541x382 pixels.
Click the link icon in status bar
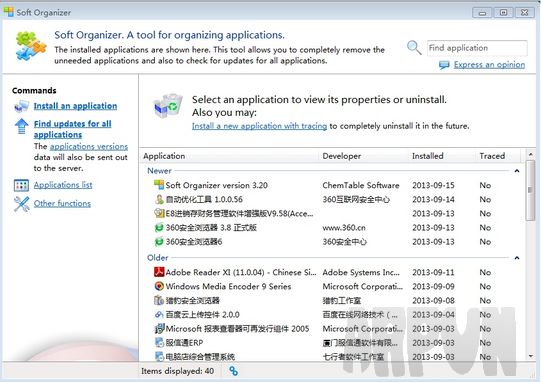click(x=234, y=371)
